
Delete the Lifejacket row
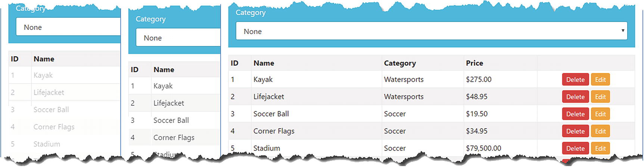point(575,97)
